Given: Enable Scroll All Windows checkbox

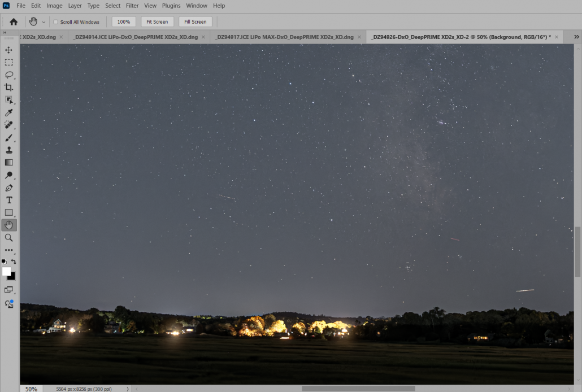Looking at the screenshot, I should tap(55, 22).
